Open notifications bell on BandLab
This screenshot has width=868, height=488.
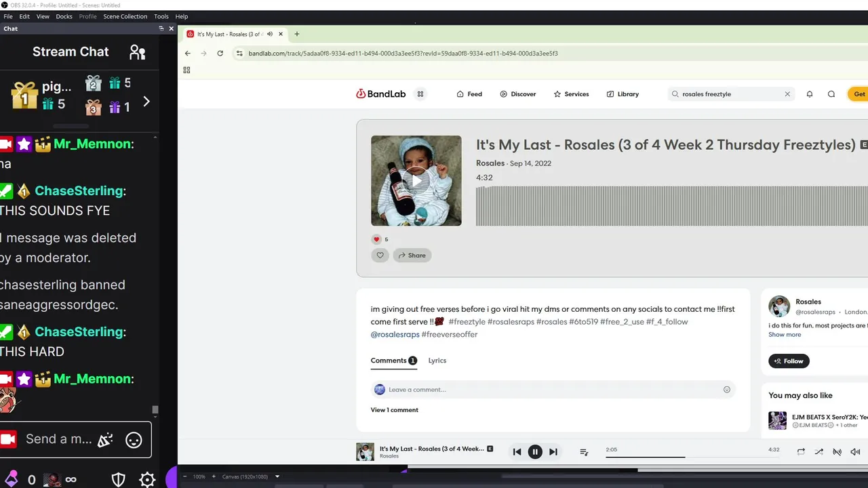tap(810, 94)
